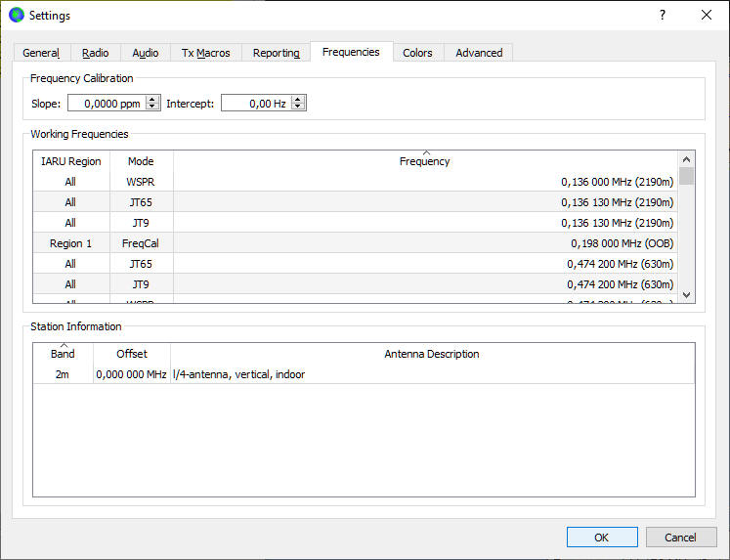Decrease Slope value with down arrow

(152, 108)
